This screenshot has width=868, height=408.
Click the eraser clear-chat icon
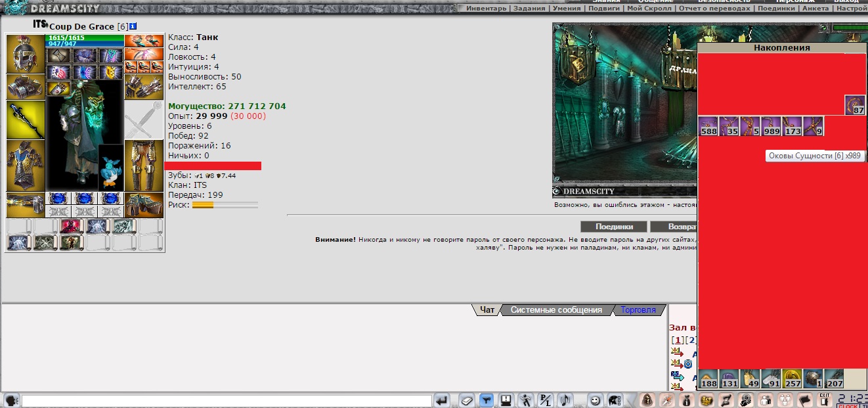click(x=466, y=399)
